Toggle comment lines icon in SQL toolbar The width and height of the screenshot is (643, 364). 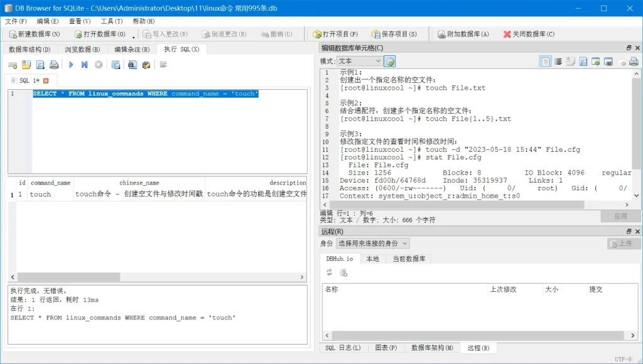pyautogui.click(x=163, y=65)
